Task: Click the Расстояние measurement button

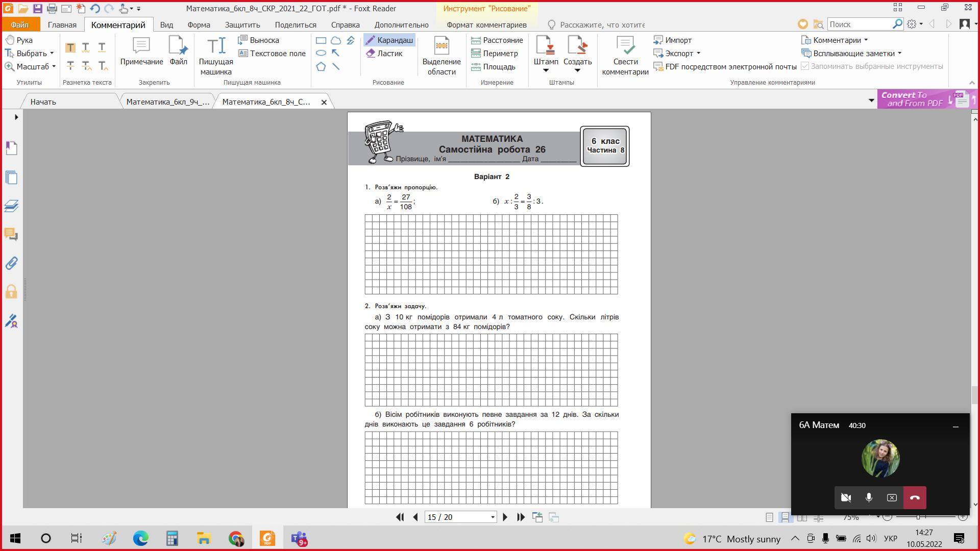Action: 497,40
